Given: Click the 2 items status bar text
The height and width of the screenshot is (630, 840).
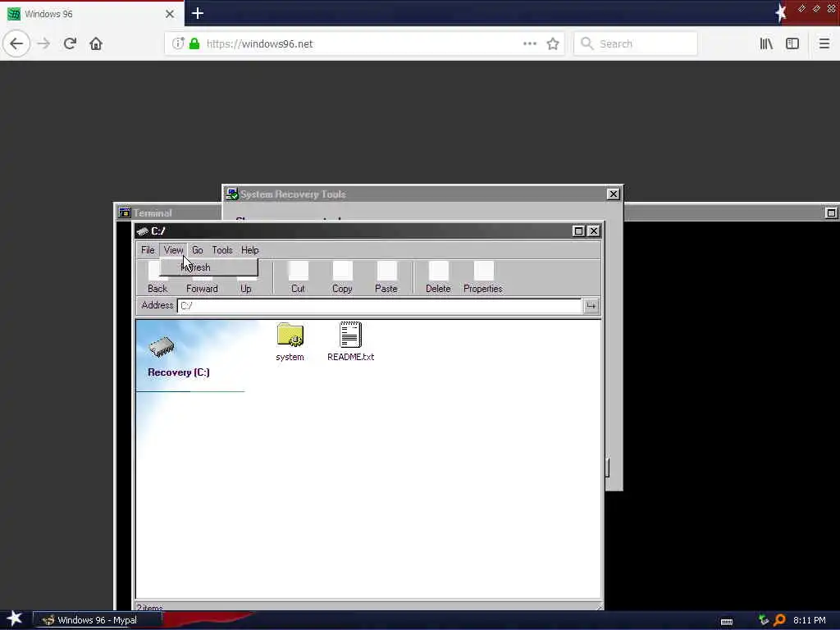Looking at the screenshot, I should [x=149, y=608].
